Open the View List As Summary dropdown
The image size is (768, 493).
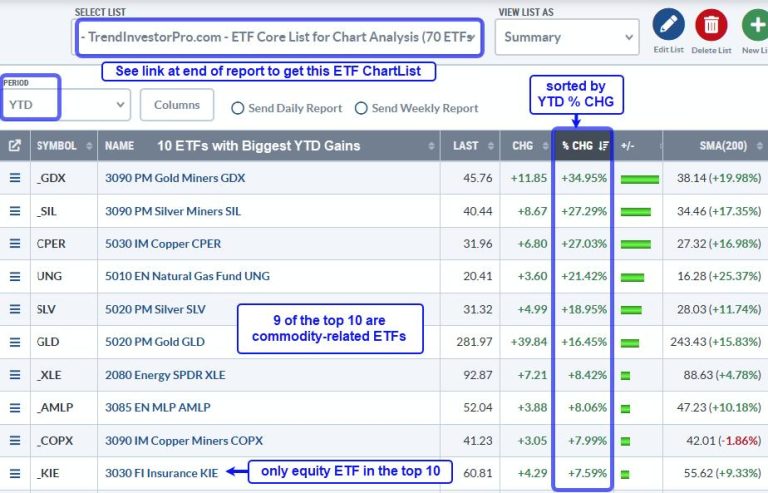[566, 38]
